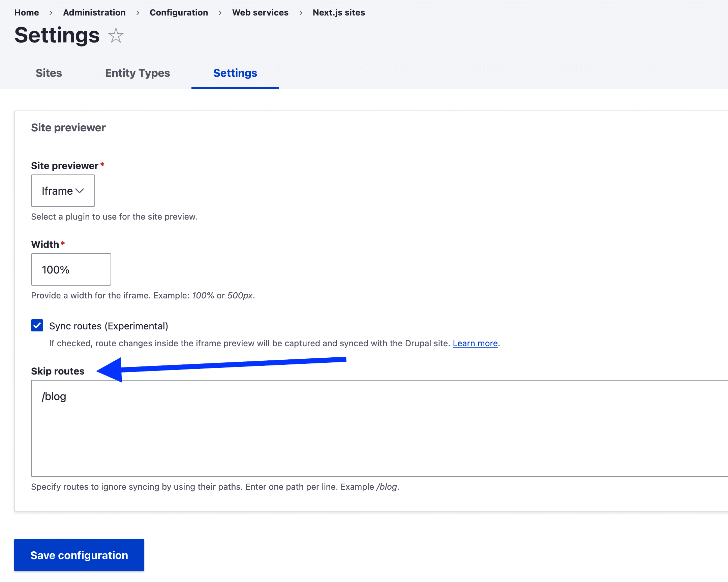Open the Administration breadcrumb link
The height and width of the screenshot is (582, 728).
point(94,12)
